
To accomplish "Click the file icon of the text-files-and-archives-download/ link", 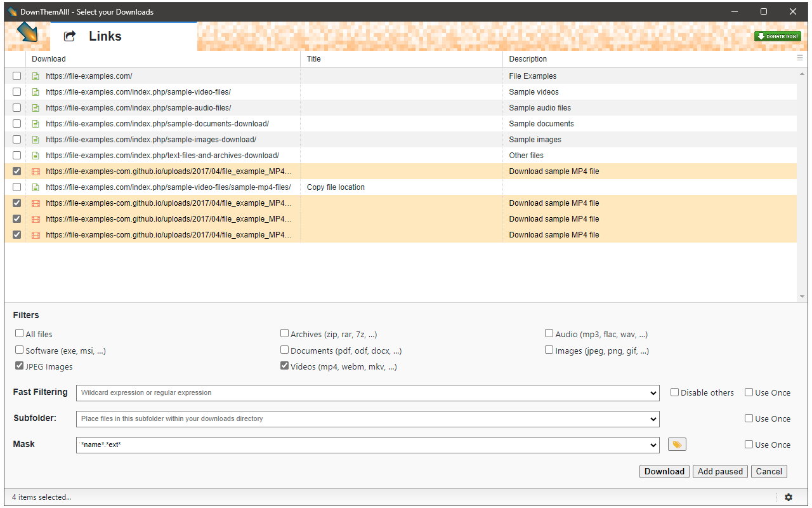I will pyautogui.click(x=36, y=156).
